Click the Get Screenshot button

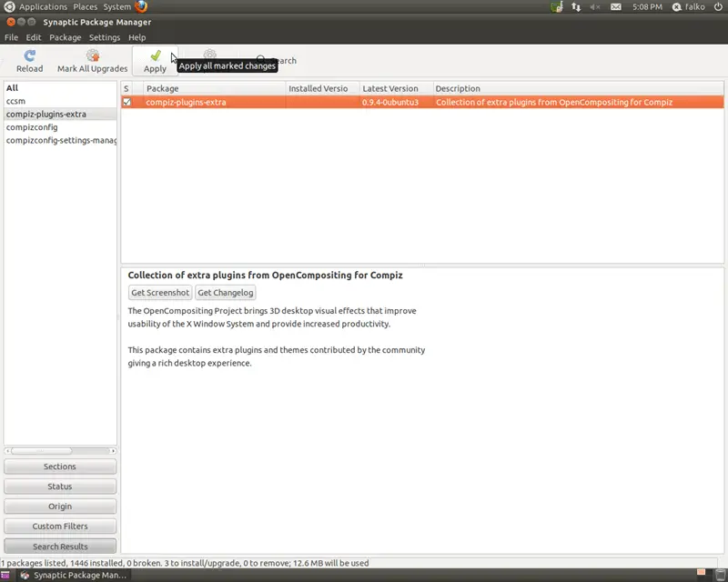(160, 293)
